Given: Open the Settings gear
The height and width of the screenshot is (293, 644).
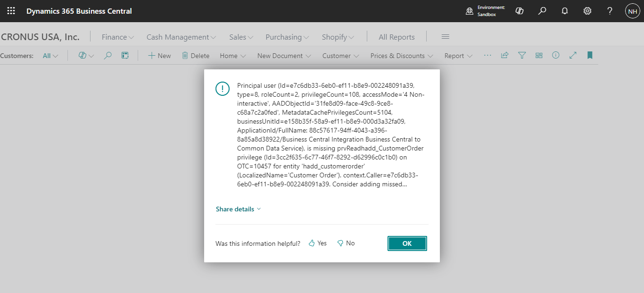Looking at the screenshot, I should click(x=587, y=11).
